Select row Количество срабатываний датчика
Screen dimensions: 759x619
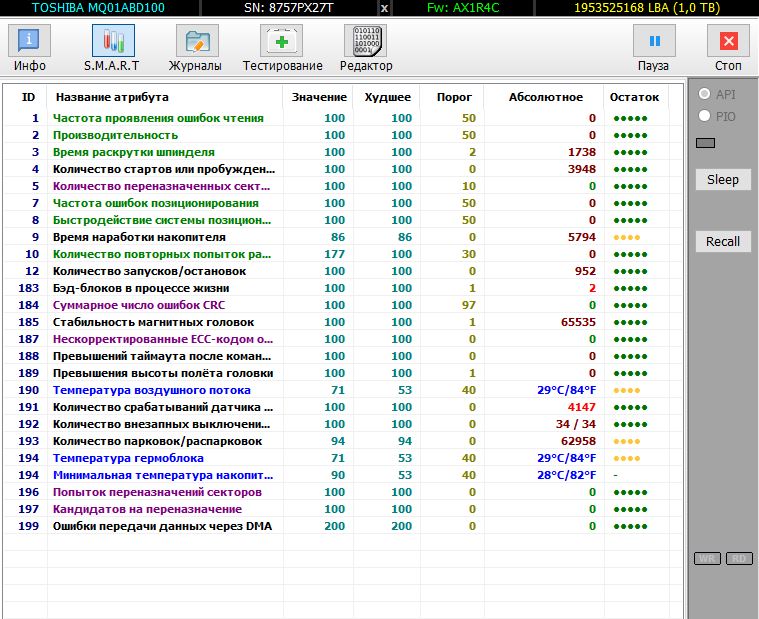pos(341,407)
